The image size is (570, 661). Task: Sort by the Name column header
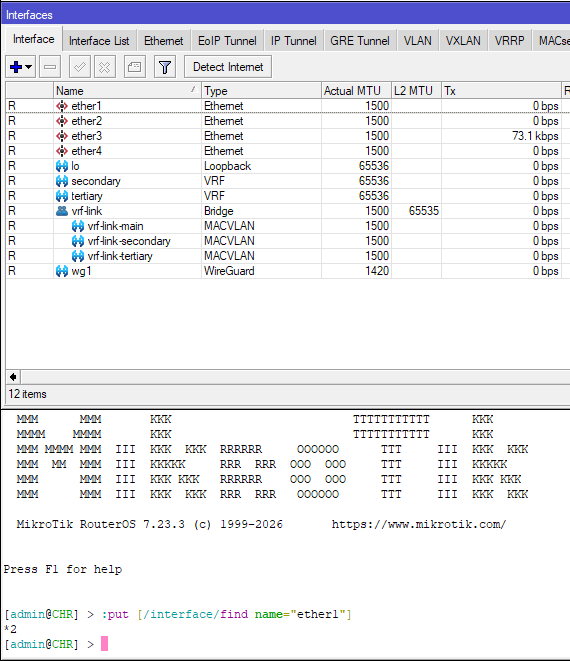click(x=127, y=91)
